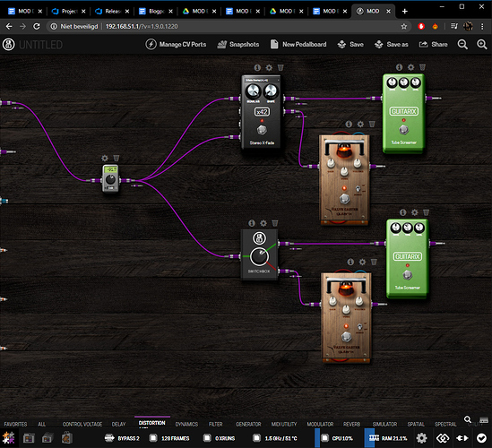Click the Save as button
This screenshot has width=492, height=448.
click(x=392, y=44)
